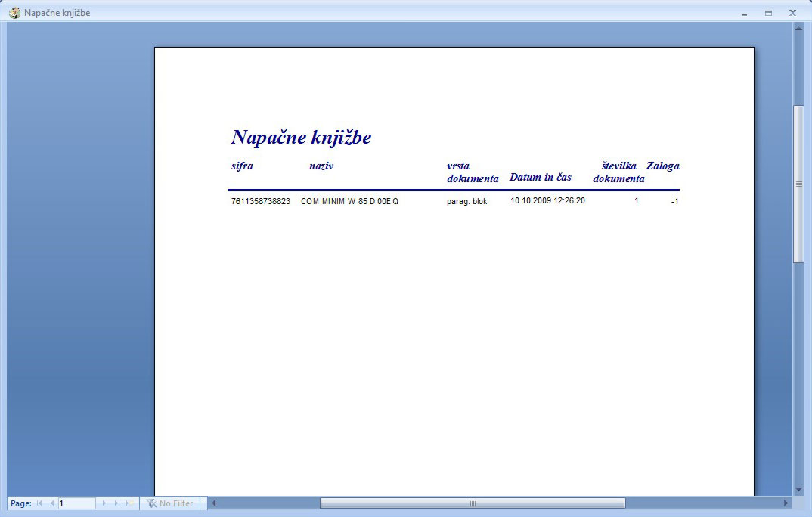Go to the first page of the report
Screen dimensions: 812x517
(39, 503)
